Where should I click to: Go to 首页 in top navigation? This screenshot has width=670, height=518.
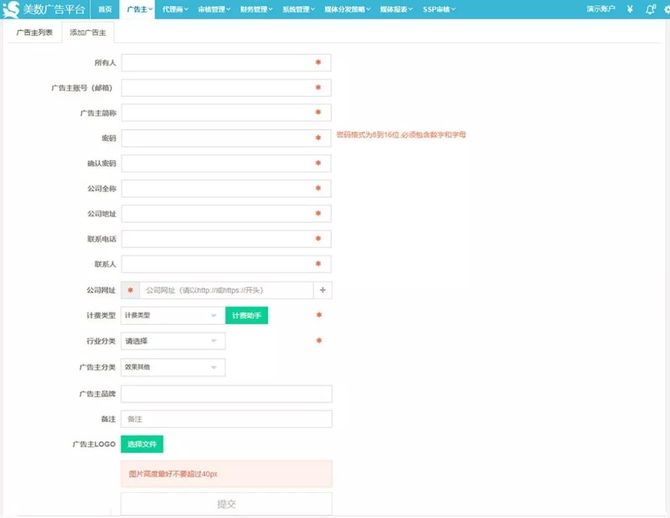pyautogui.click(x=105, y=9)
